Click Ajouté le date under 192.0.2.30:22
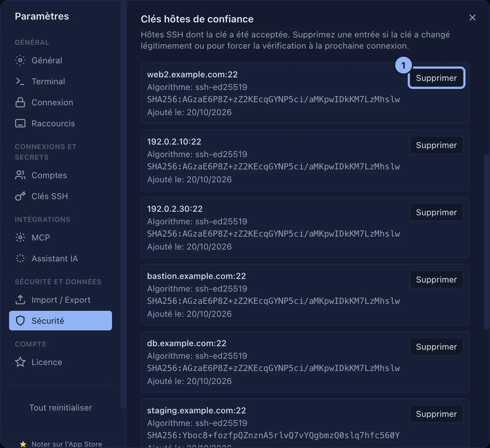490x448 pixels. (189, 246)
